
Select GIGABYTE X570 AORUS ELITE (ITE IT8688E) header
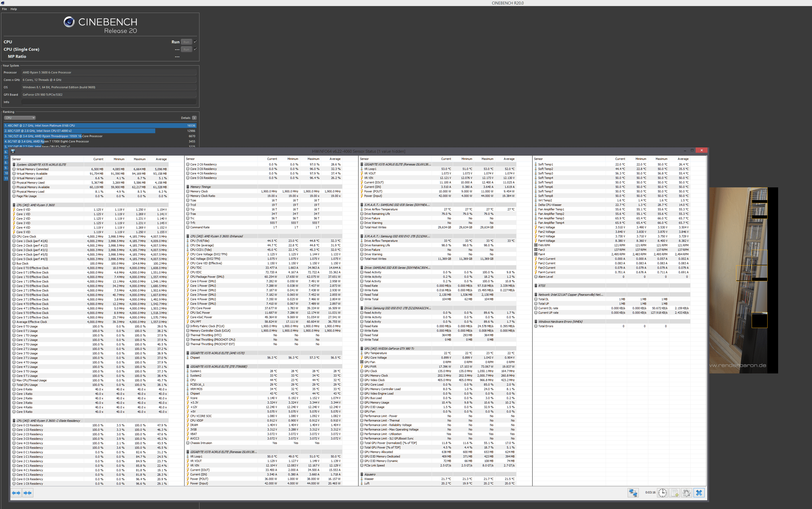pos(264,367)
